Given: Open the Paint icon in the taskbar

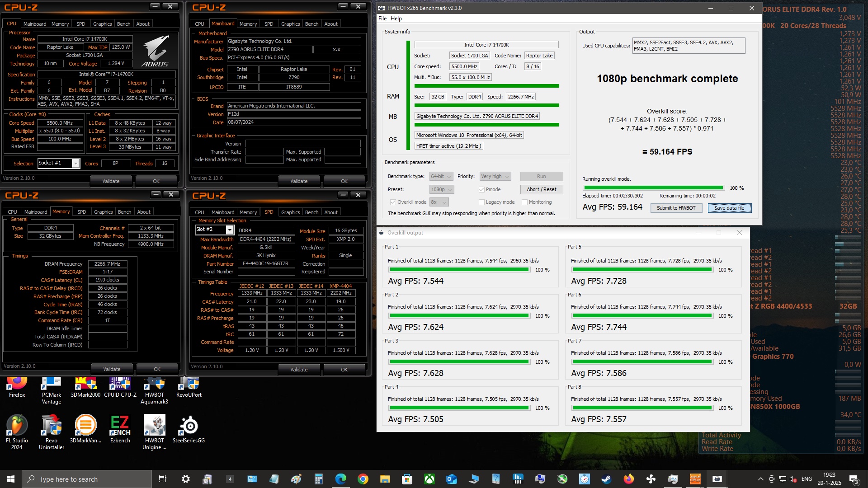Looking at the screenshot, I should click(x=296, y=479).
